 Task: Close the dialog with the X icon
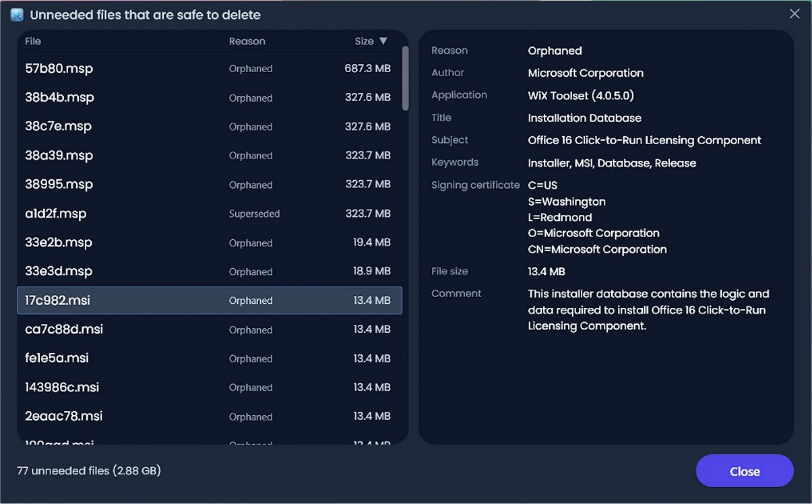[x=795, y=13]
